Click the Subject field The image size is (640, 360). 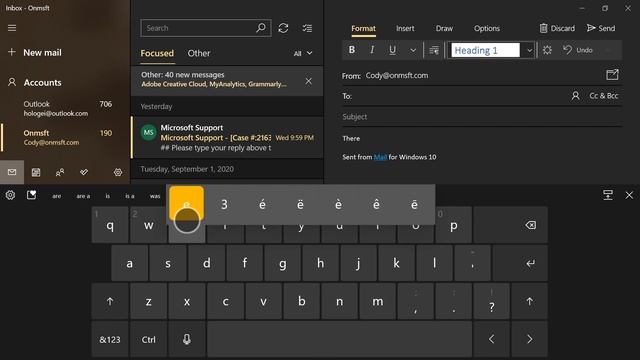click(482, 117)
